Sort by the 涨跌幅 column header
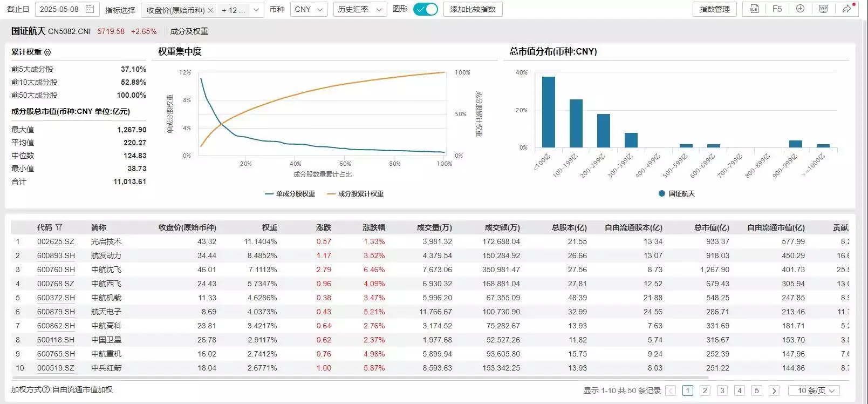Screen dimensions: 868x404 pyautogui.click(x=374, y=227)
